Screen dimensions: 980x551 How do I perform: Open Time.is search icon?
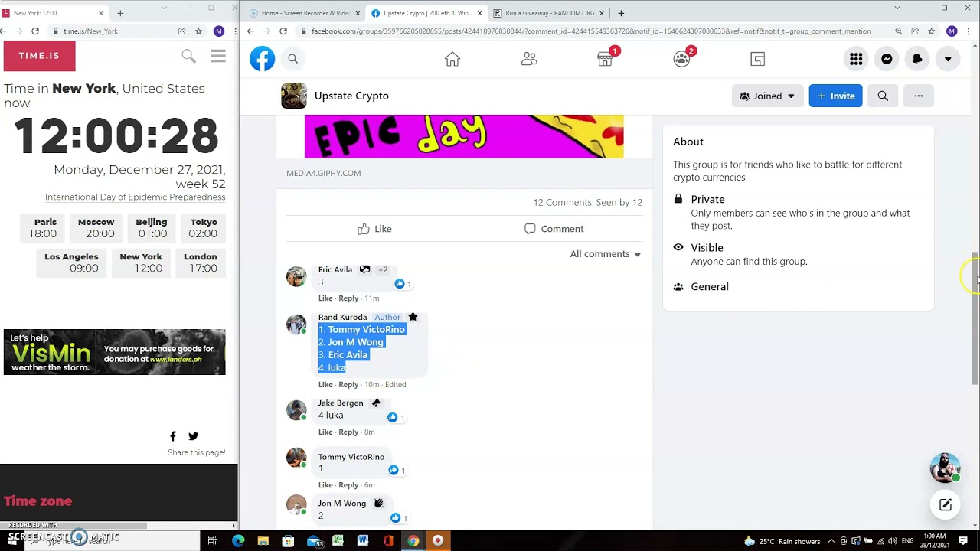click(x=188, y=56)
